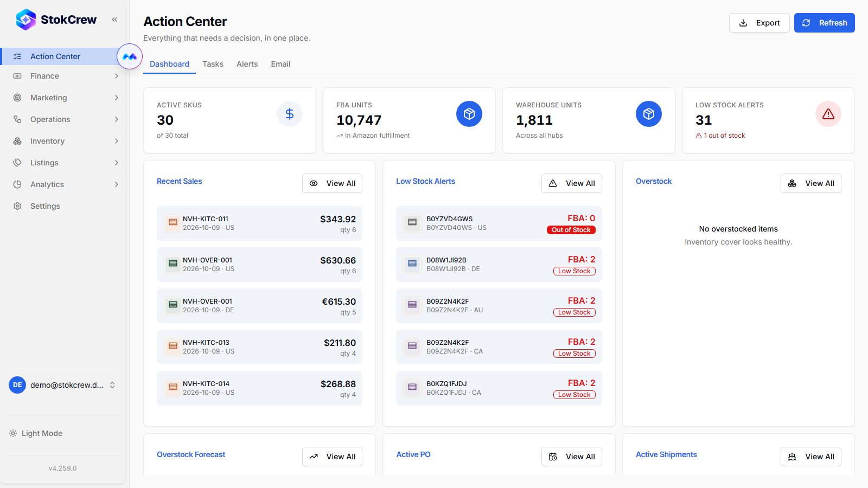This screenshot has width=868, height=488.
Task: Open the floating assistant wave icon
Action: pos(130,56)
